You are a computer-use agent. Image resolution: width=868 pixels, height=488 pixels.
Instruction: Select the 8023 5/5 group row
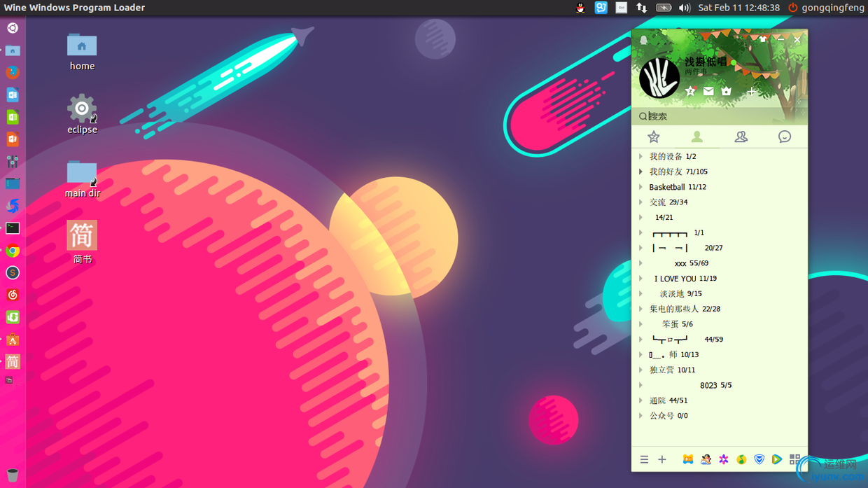[720, 385]
